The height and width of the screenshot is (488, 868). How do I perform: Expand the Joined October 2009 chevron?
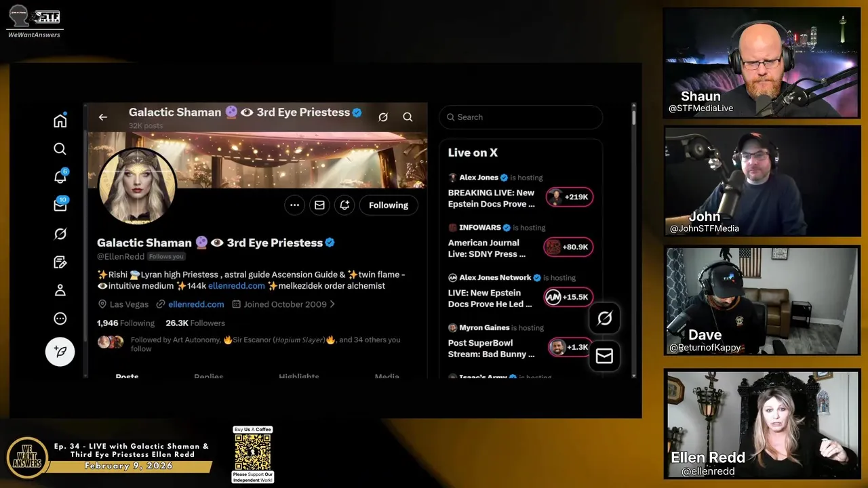[332, 304]
